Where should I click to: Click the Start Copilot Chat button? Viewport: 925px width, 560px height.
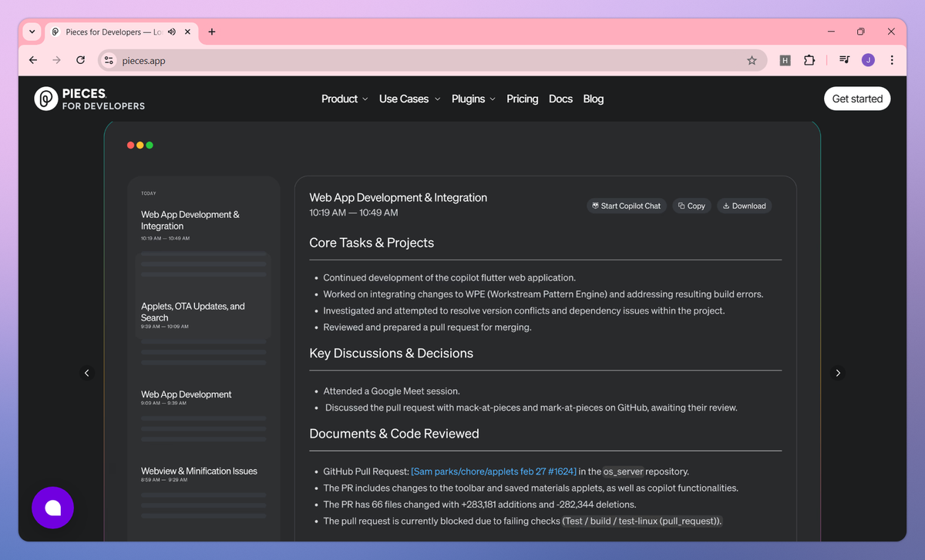(x=626, y=206)
